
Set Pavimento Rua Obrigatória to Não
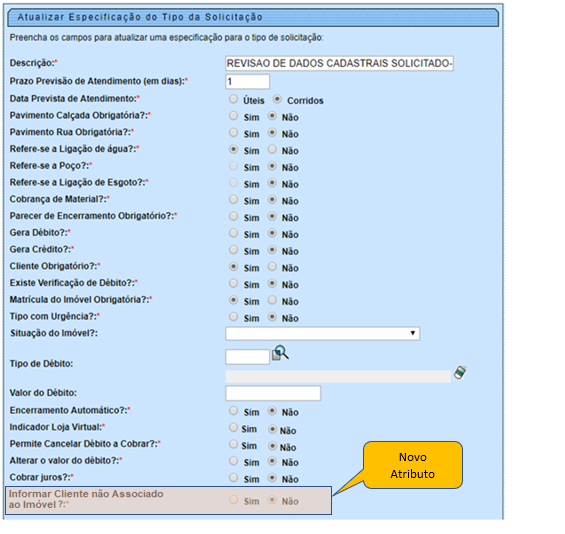272,132
